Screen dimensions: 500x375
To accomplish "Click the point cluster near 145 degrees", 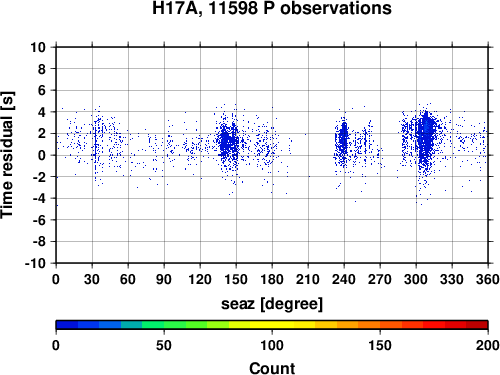I will click(x=228, y=143).
